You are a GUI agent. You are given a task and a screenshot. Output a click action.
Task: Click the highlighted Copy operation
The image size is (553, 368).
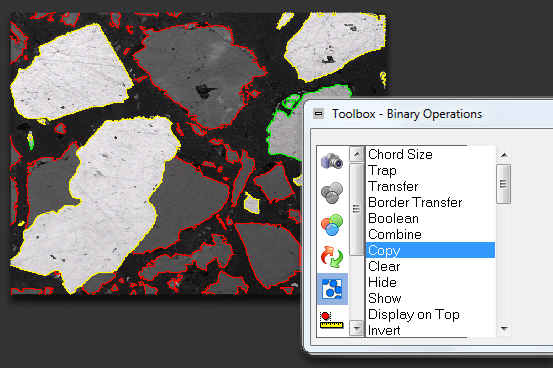(x=430, y=250)
